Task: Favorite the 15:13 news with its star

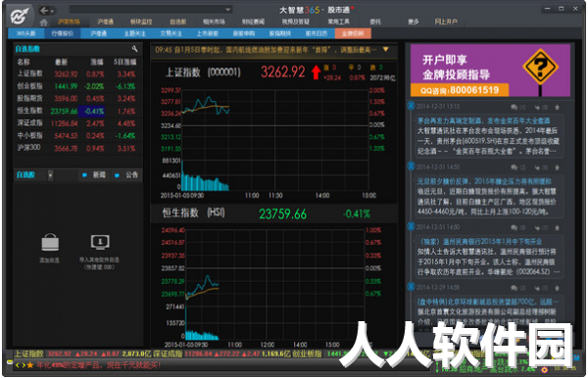Action: pyautogui.click(x=558, y=108)
